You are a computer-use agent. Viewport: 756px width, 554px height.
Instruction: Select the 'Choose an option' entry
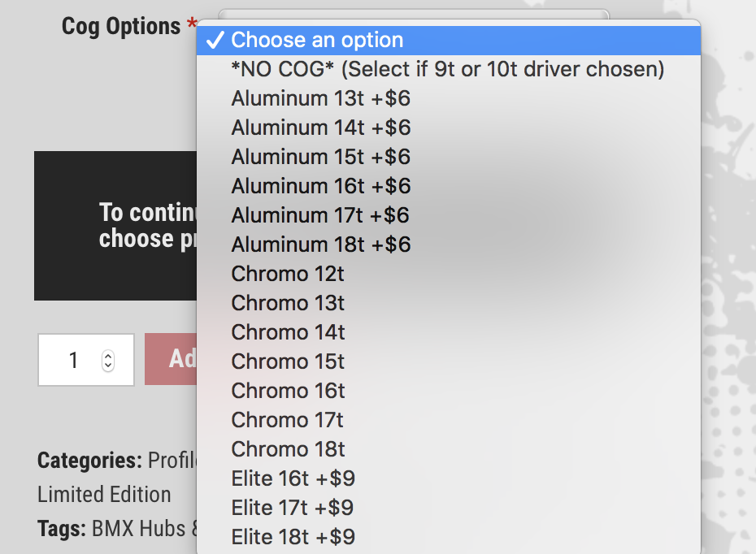click(x=317, y=40)
